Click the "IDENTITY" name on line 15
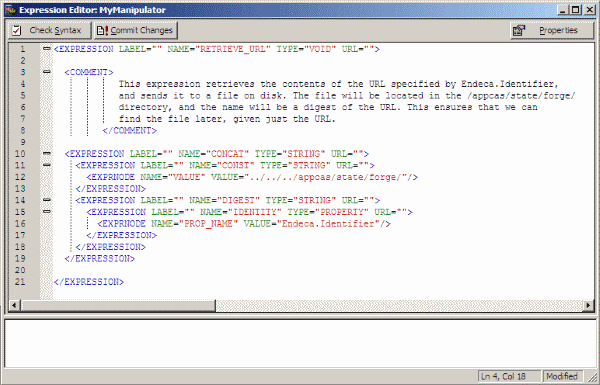The image size is (600, 385). point(254,212)
